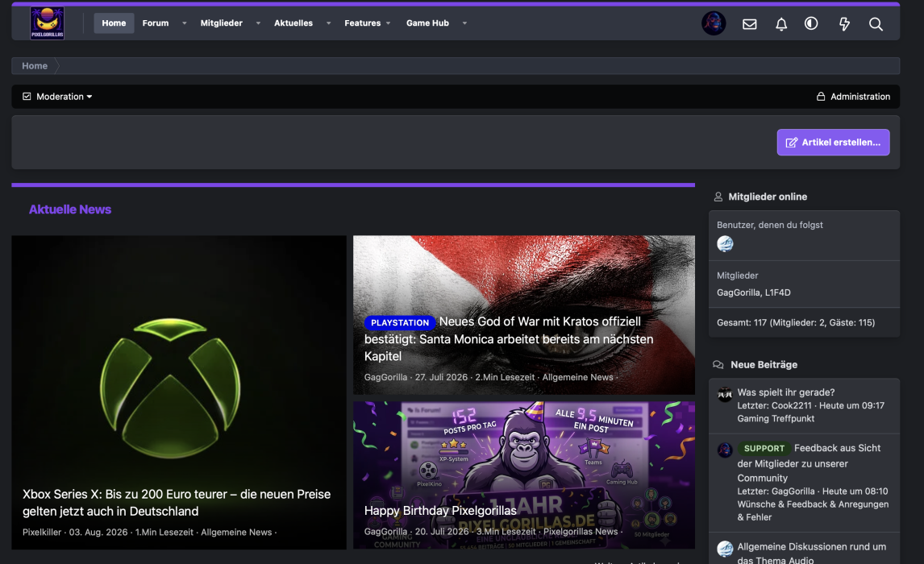Click avatar beside 'Was spielt ihr gerade?'
This screenshot has width=924, height=564.
[x=725, y=394]
